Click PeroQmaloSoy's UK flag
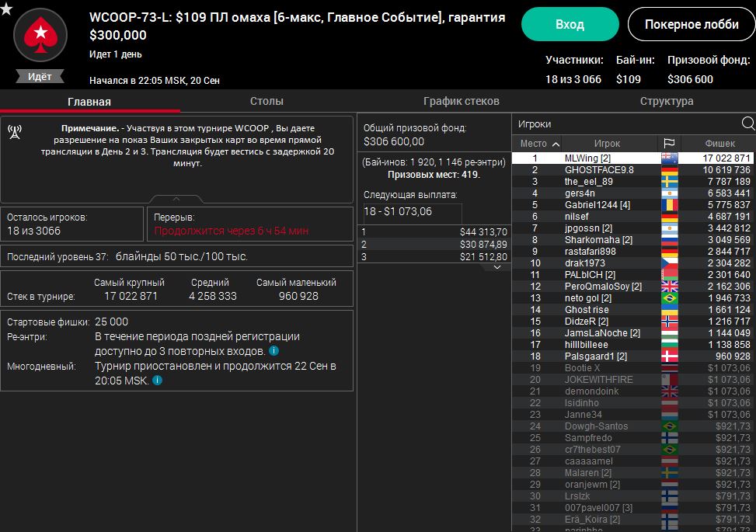 pos(669,287)
